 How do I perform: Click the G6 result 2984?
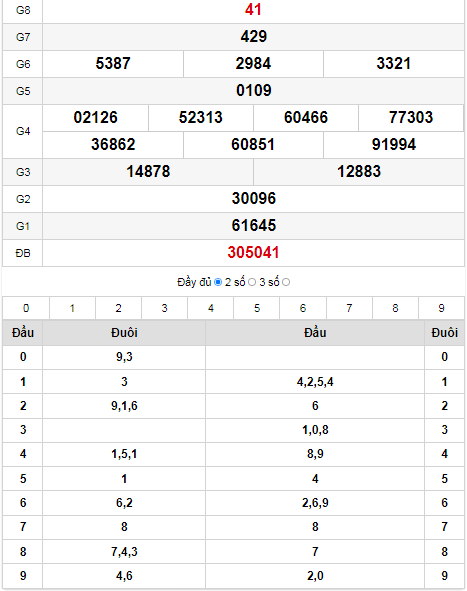[253, 63]
